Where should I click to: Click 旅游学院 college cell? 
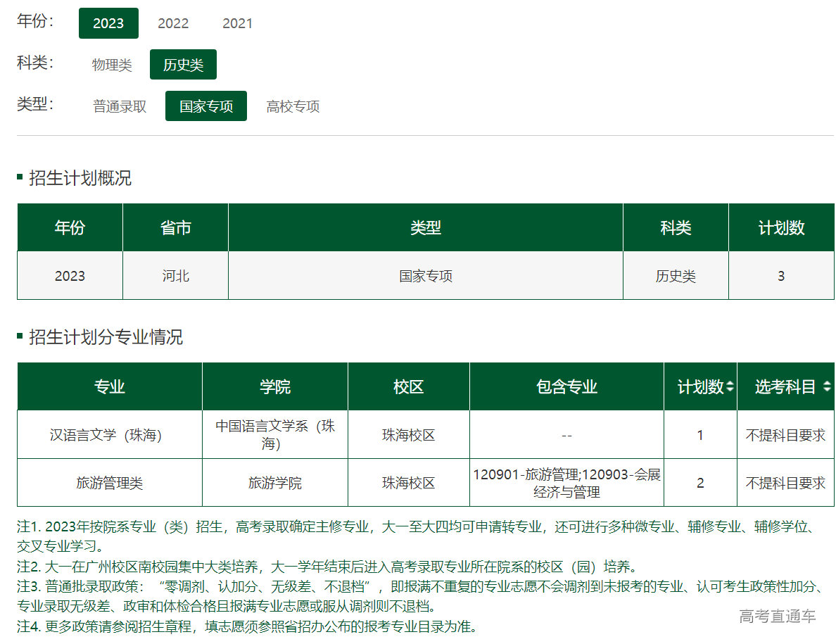(x=275, y=483)
